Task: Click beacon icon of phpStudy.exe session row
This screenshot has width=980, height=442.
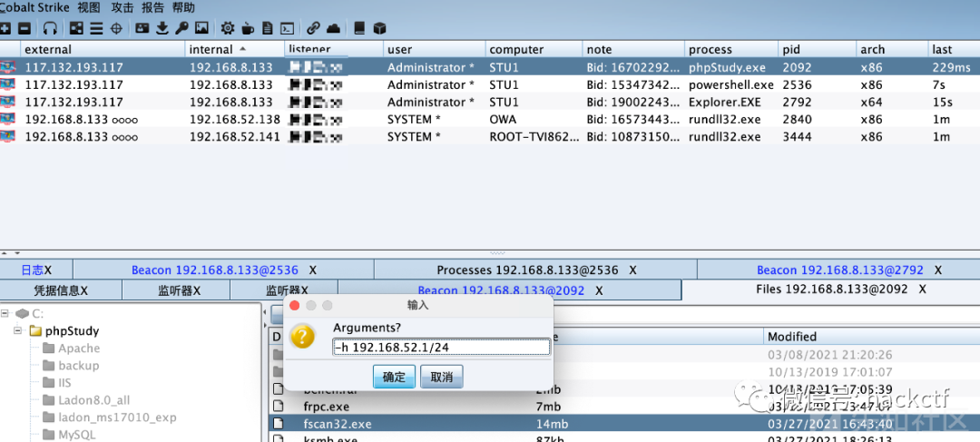Action: tap(7, 67)
